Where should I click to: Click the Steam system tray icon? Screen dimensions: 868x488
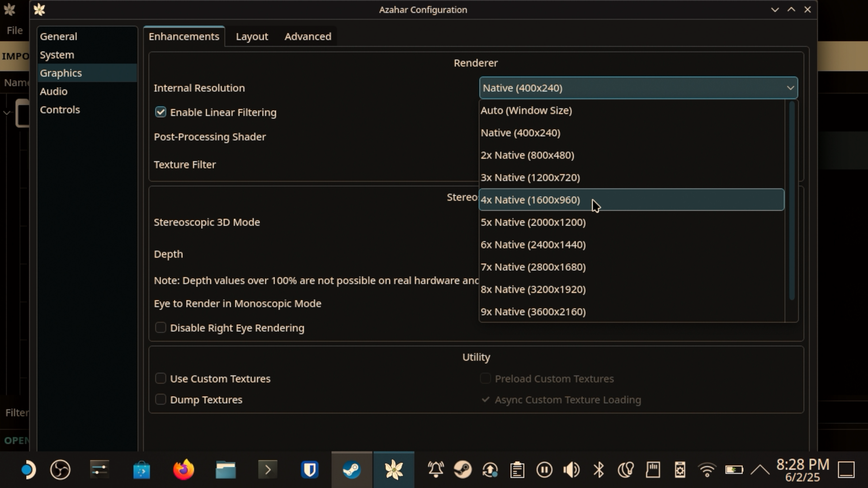click(463, 470)
